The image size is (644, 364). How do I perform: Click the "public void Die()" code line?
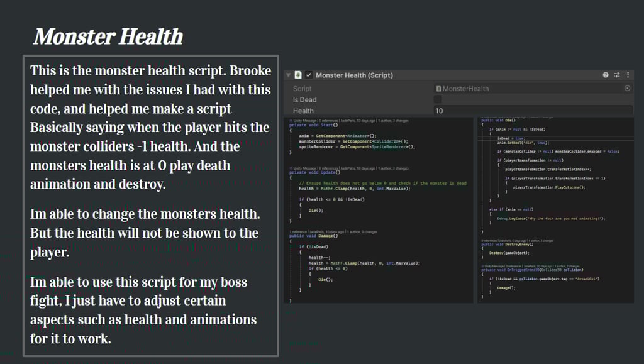click(x=498, y=120)
